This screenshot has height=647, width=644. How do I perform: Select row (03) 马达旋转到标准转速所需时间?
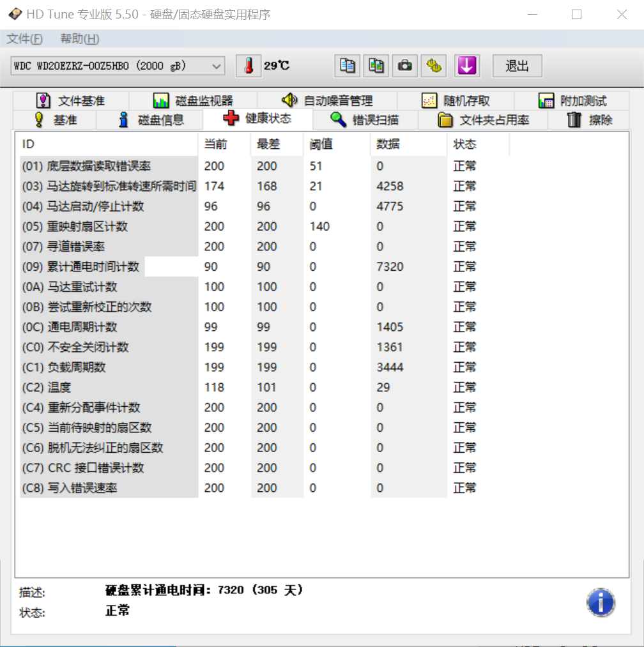point(264,186)
